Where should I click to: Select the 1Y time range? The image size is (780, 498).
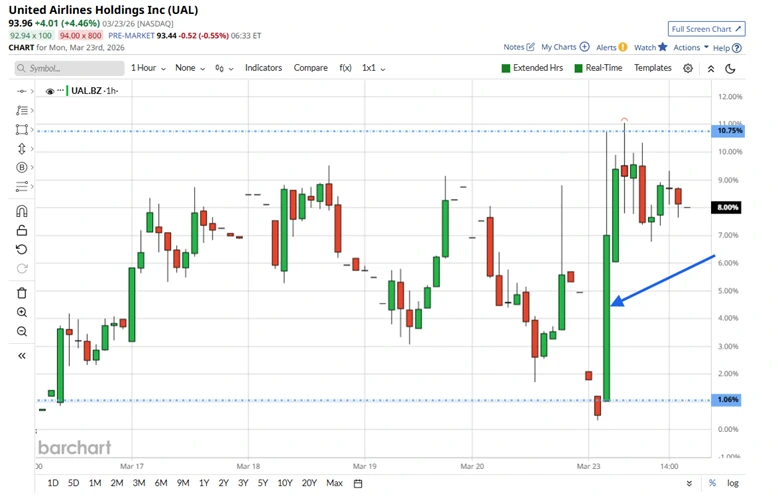pos(204,483)
